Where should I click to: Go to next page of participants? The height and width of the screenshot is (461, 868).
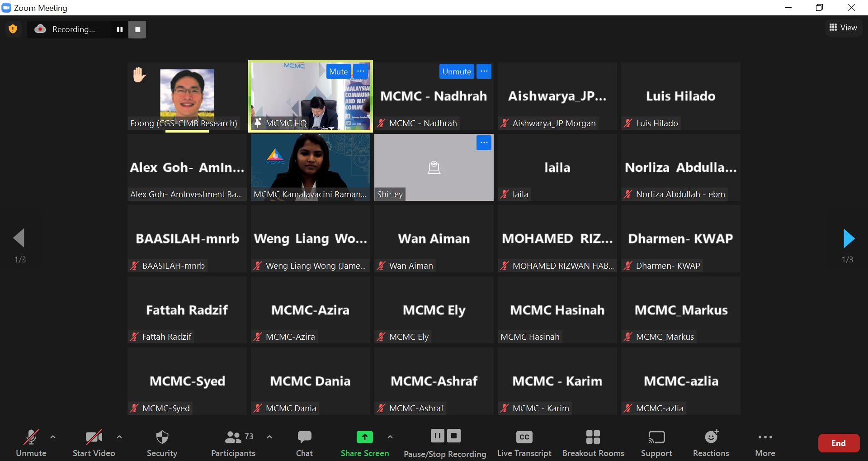coord(849,238)
